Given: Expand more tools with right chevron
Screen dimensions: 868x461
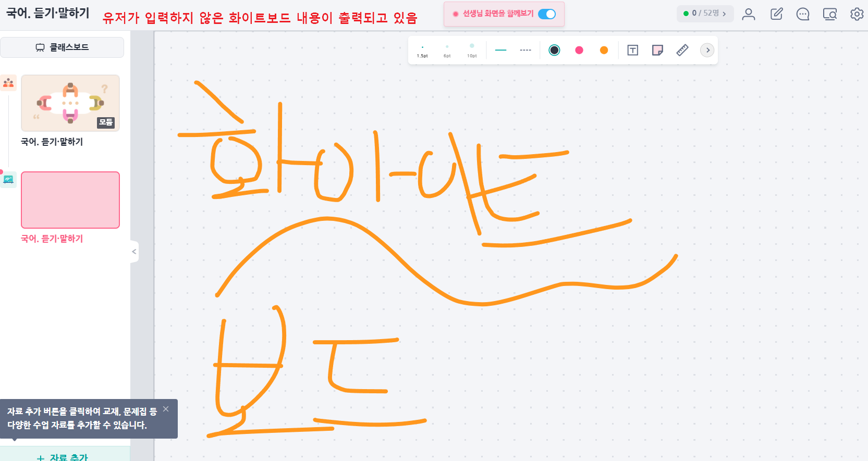Looking at the screenshot, I should (707, 50).
